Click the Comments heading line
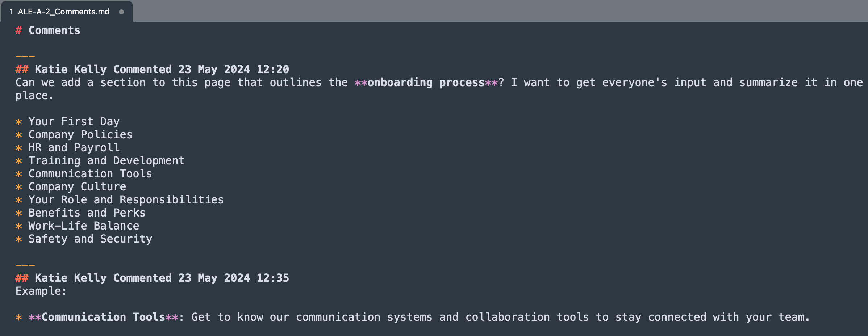Viewport: 868px width, 336px height. point(54,30)
